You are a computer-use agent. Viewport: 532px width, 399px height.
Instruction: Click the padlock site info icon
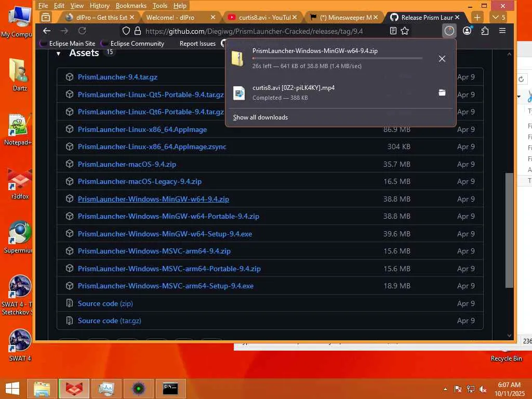137,31
